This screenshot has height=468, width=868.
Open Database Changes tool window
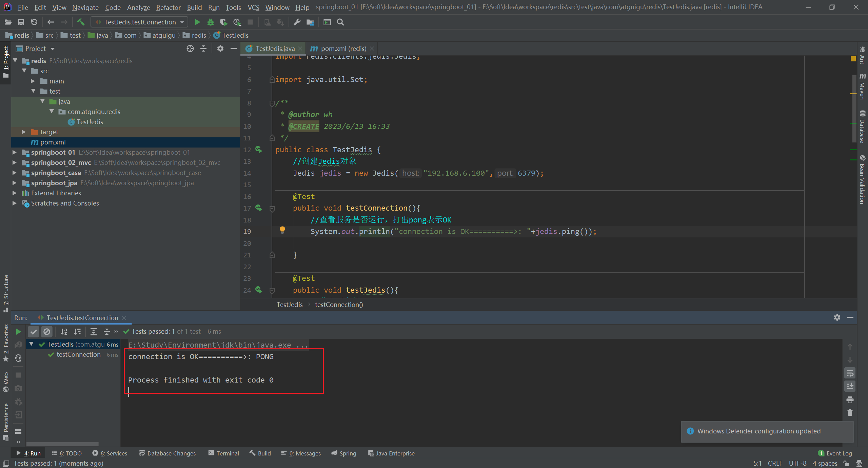pos(167,453)
